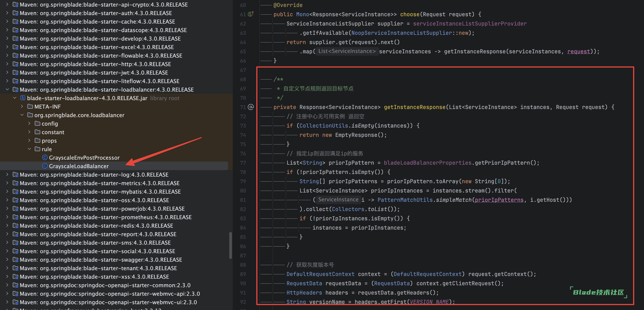
Task: Click the blade-starter-xss Maven library icon
Action: tap(15, 277)
